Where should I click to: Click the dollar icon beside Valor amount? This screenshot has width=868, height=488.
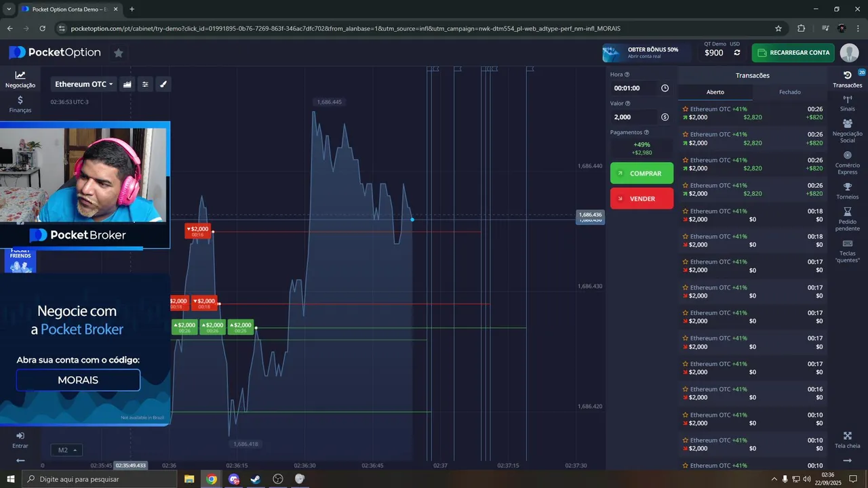(x=665, y=117)
